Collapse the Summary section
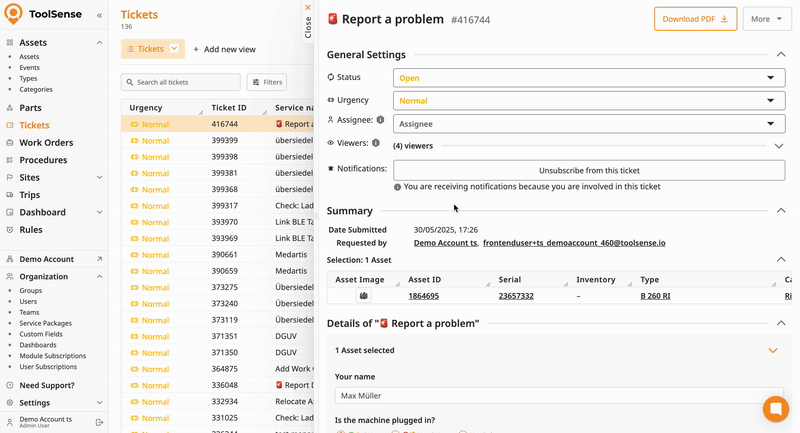The height and width of the screenshot is (433, 800). coord(781,210)
